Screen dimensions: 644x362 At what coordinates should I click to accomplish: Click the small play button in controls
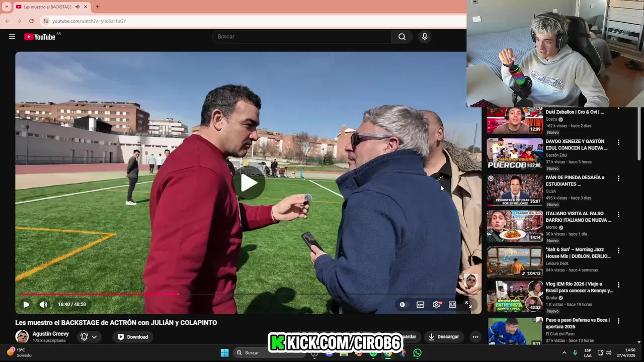pyautogui.click(x=26, y=304)
